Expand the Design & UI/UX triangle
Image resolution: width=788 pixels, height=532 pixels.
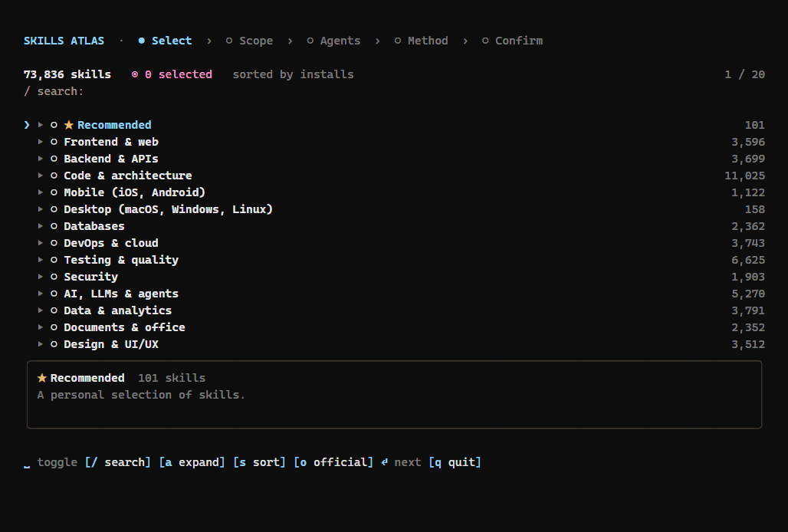tap(41, 345)
